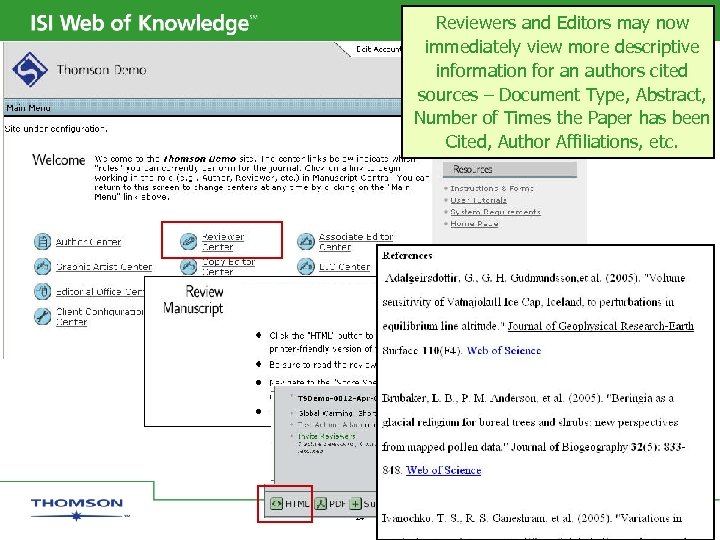
Task: Open Instructions & Forms resource link
Action: coord(492,188)
